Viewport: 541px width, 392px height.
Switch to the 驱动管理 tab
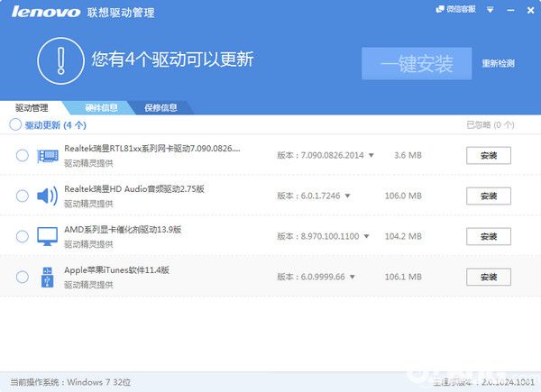point(32,108)
